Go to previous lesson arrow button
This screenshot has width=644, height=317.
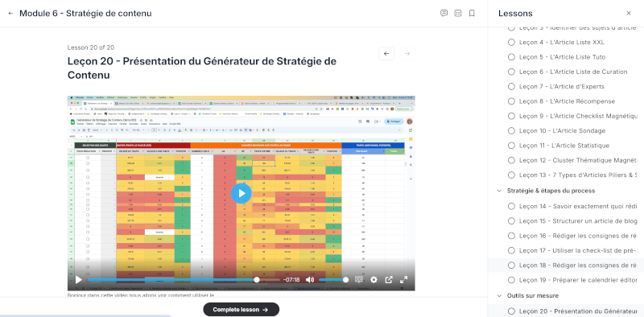tap(386, 53)
